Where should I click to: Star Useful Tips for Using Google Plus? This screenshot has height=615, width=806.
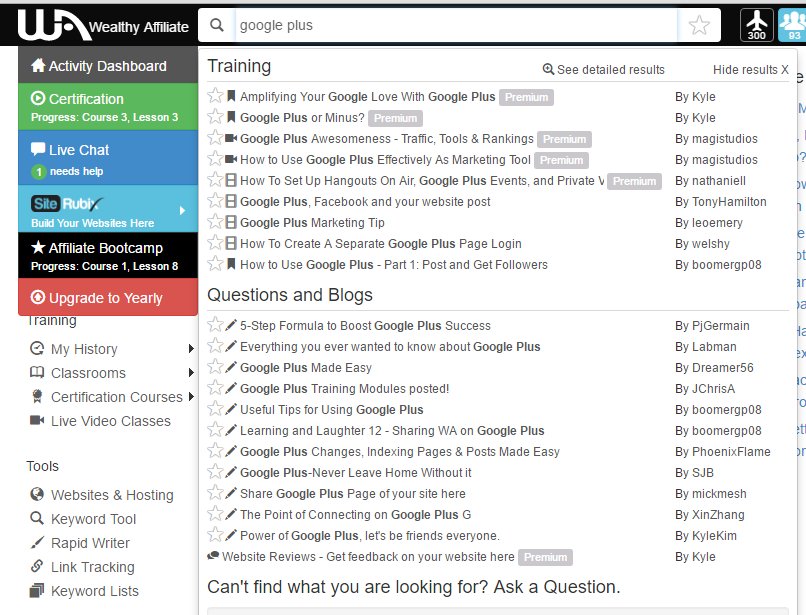[x=215, y=409]
